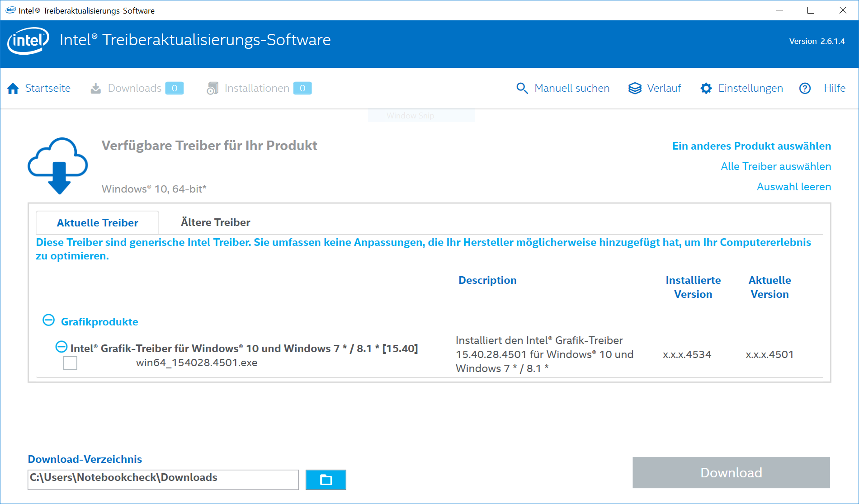The width and height of the screenshot is (859, 504).
Task: Collapse the Intel Grafik-Treiber [15.40] entry
Action: (61, 347)
